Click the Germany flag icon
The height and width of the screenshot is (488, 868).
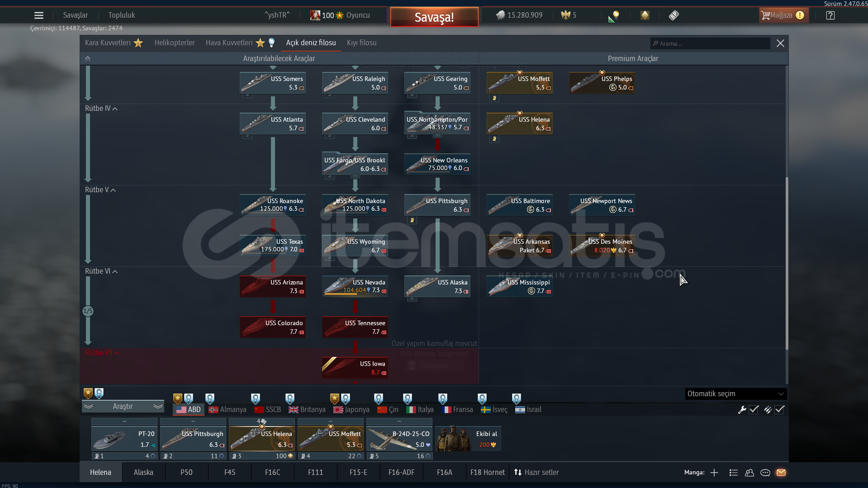tap(213, 410)
